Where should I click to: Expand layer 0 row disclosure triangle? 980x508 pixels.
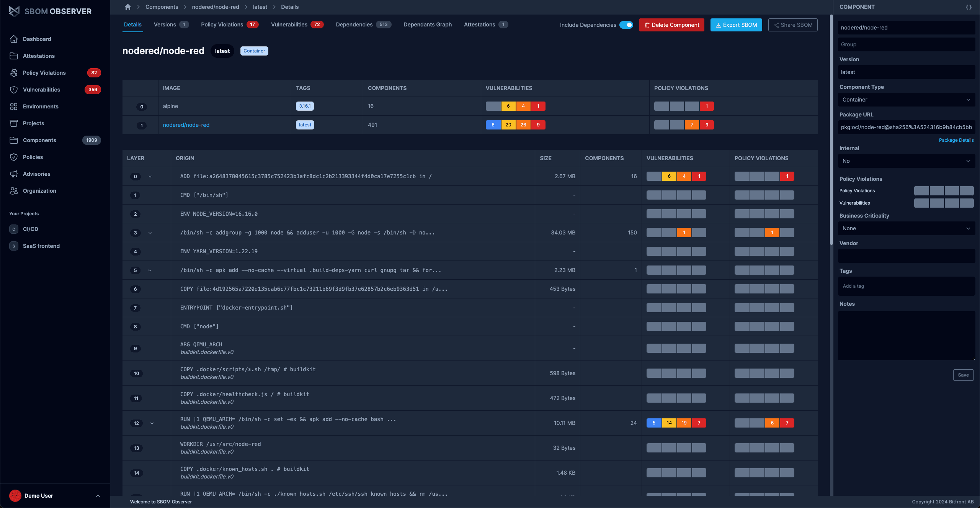[150, 176]
